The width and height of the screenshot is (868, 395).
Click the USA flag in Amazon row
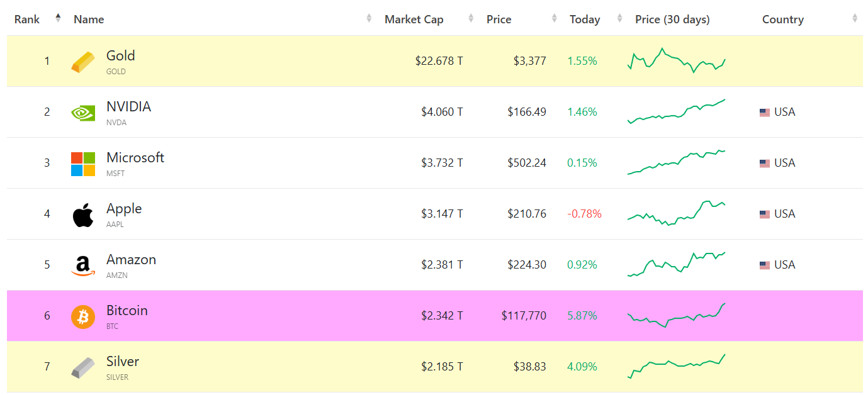click(765, 265)
